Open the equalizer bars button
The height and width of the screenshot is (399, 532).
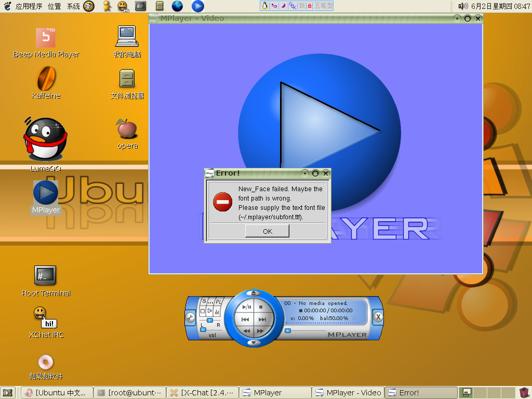coord(217,312)
